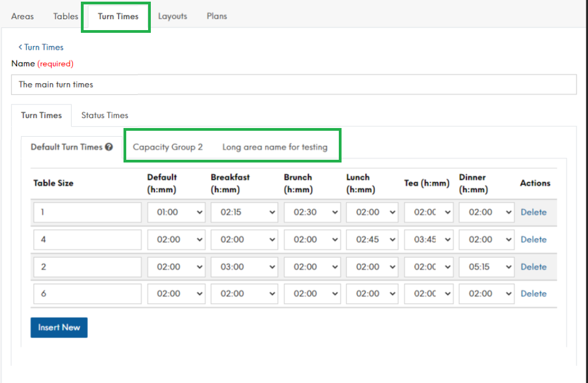Go to the Plans tab
This screenshot has width=588, height=383.
coord(217,16)
